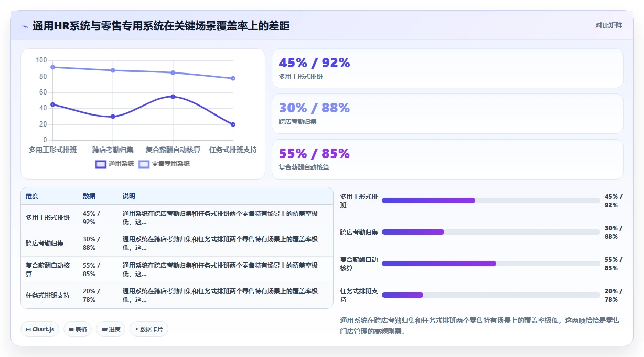
Task: Click the 复合薪酬自动核算 caption under the 55% / 85% card
Action: tap(304, 167)
